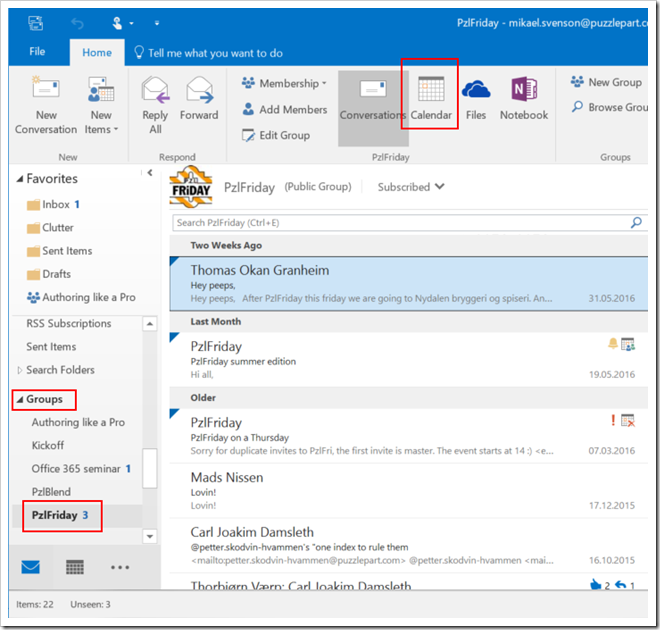Image resolution: width=660 pixels, height=630 pixels.
Task: Open PzlFriday summer edition message
Action: [408, 360]
